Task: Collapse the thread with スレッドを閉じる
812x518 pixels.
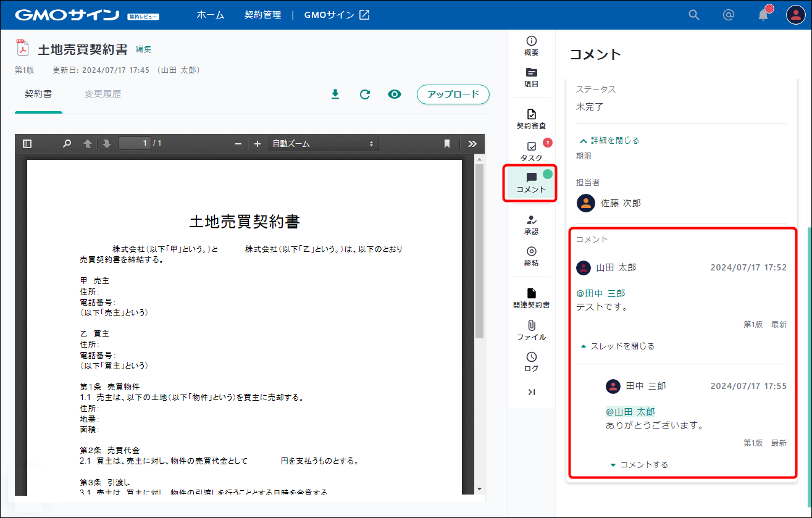Action: tap(617, 346)
